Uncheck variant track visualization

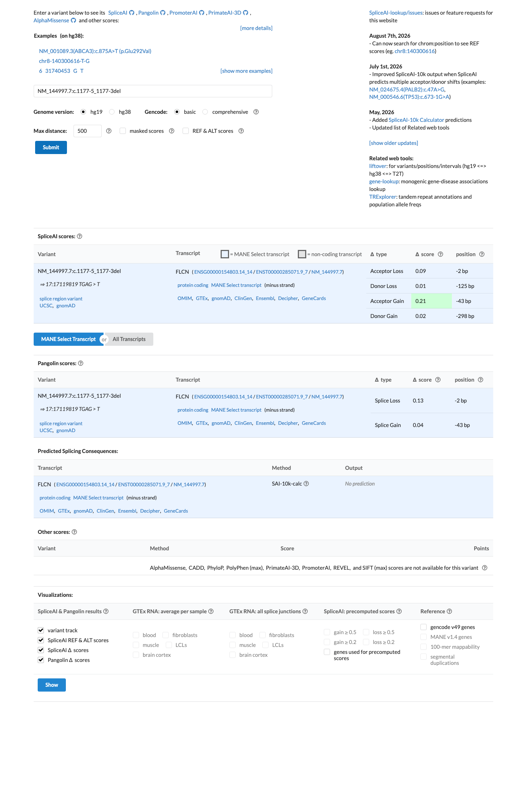coord(41,630)
